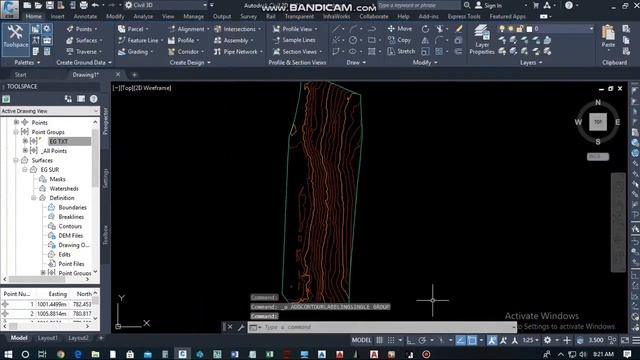640x360 pixels.
Task: Expand the EG TXT point group node
Action: (25, 141)
